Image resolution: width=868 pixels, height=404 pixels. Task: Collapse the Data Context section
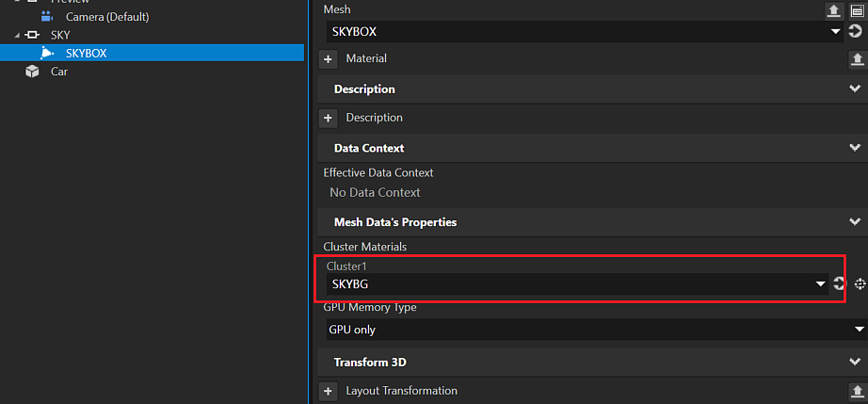pos(855,148)
